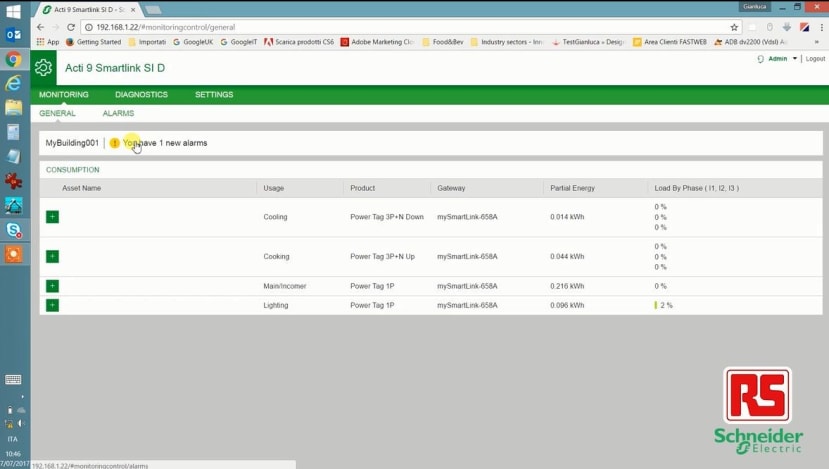Image resolution: width=829 pixels, height=469 pixels.
Task: Click the Asset Name column header
Action: 81,188
